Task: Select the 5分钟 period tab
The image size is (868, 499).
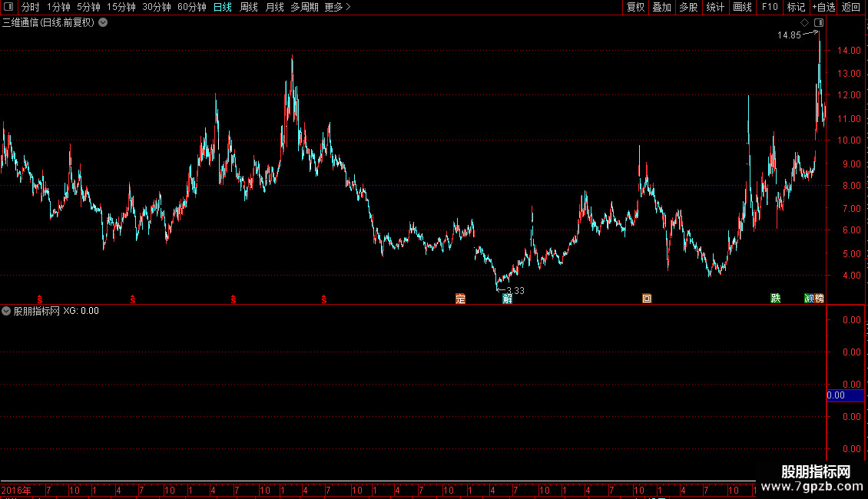Action: pos(88,7)
